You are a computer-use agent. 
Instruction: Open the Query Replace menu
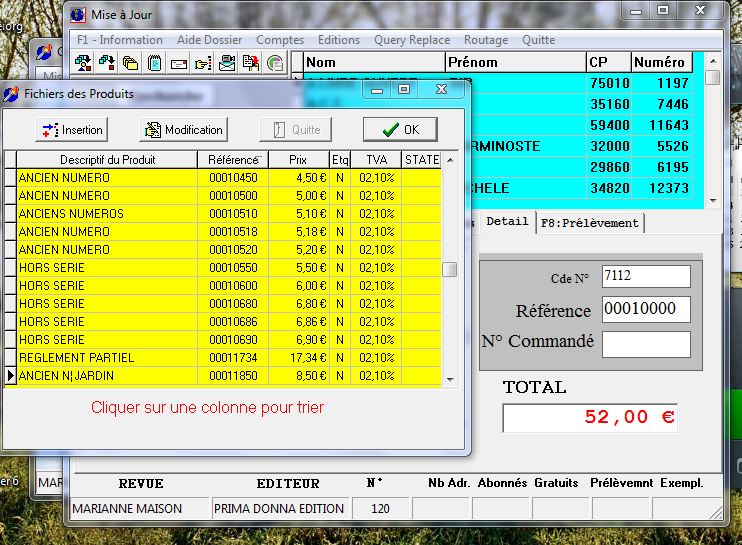(x=412, y=40)
